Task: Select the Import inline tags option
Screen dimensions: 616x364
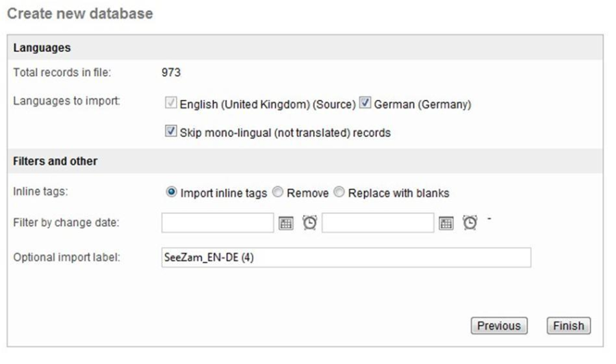Action: (x=172, y=193)
